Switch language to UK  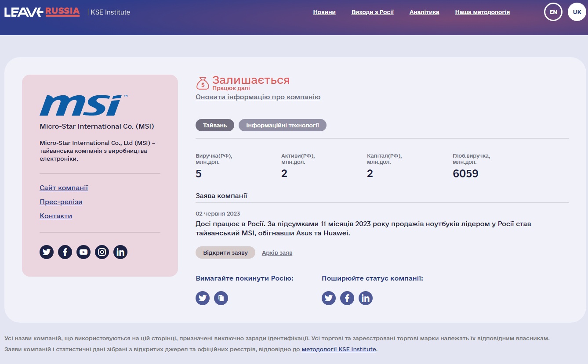point(577,12)
